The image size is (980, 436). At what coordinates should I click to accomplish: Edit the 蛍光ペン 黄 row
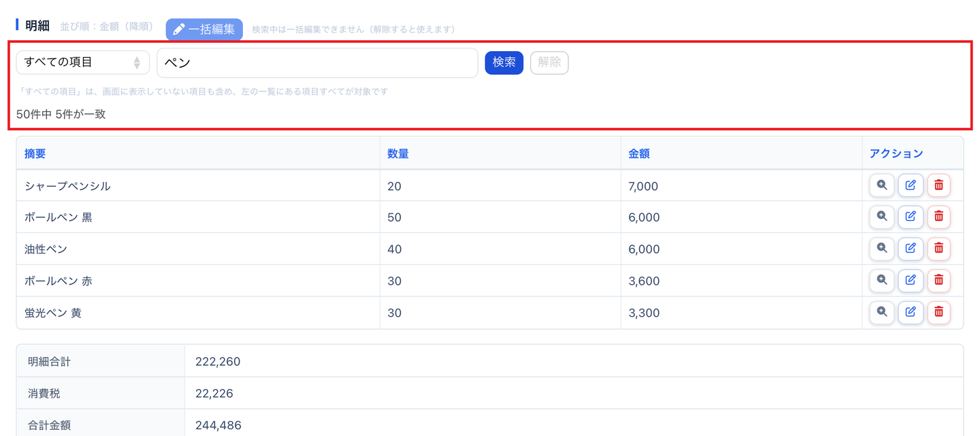[x=911, y=312]
